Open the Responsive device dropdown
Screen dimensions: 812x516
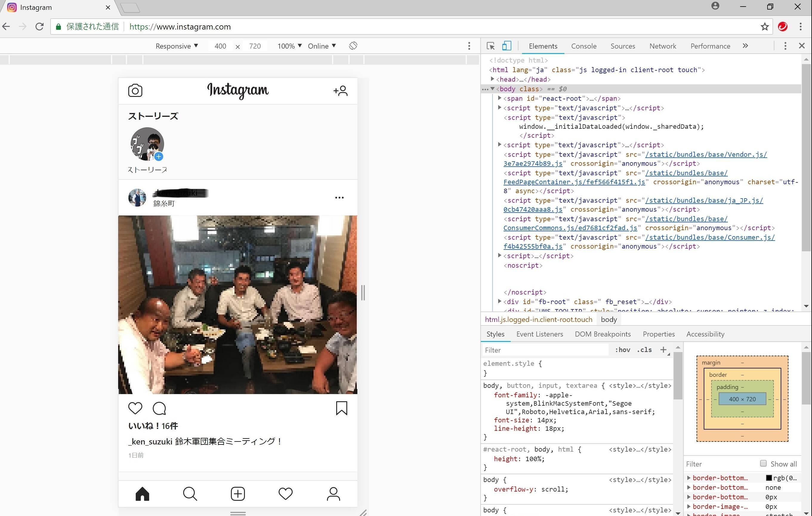(177, 46)
